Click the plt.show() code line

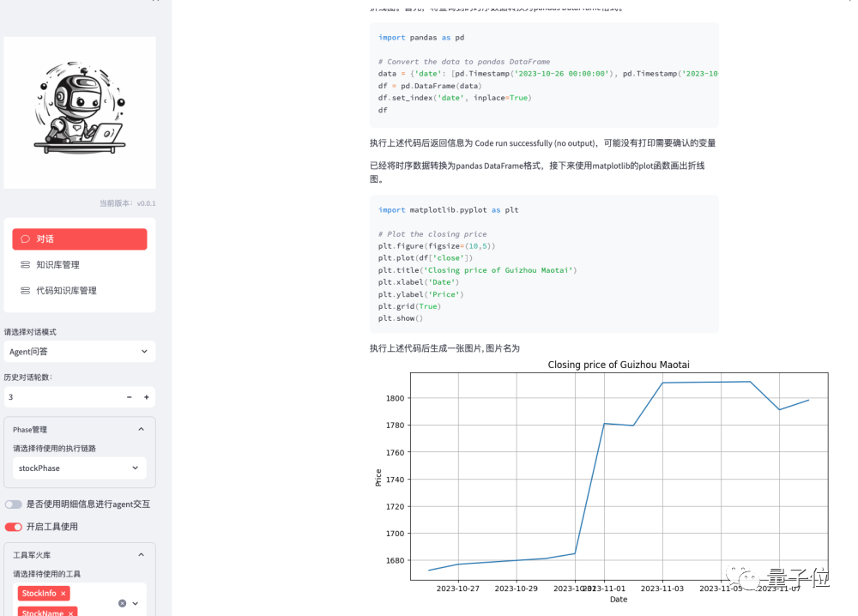click(401, 318)
